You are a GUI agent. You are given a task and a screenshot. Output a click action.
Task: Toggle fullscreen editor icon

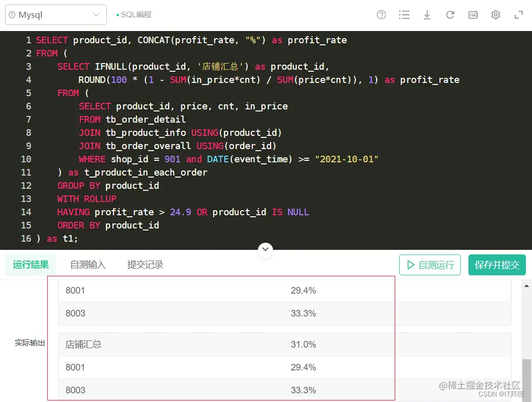coord(518,15)
